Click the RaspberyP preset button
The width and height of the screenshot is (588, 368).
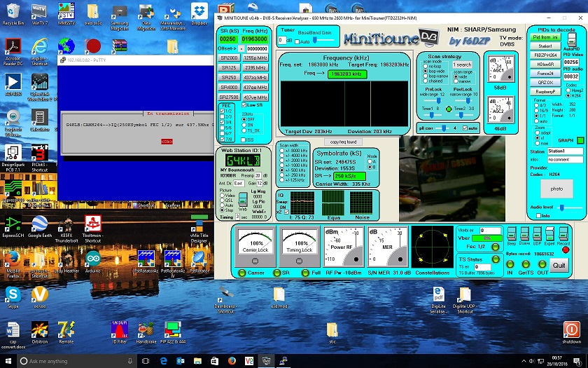coord(545,92)
